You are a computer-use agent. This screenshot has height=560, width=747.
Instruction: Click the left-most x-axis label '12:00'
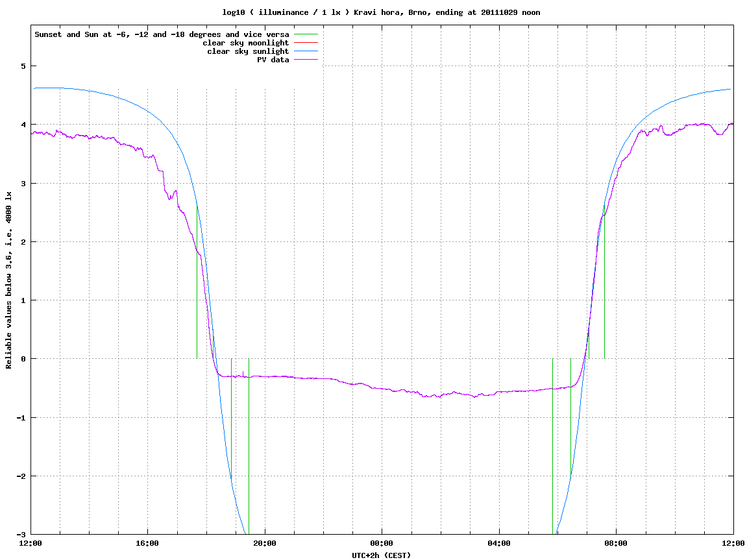[31, 543]
